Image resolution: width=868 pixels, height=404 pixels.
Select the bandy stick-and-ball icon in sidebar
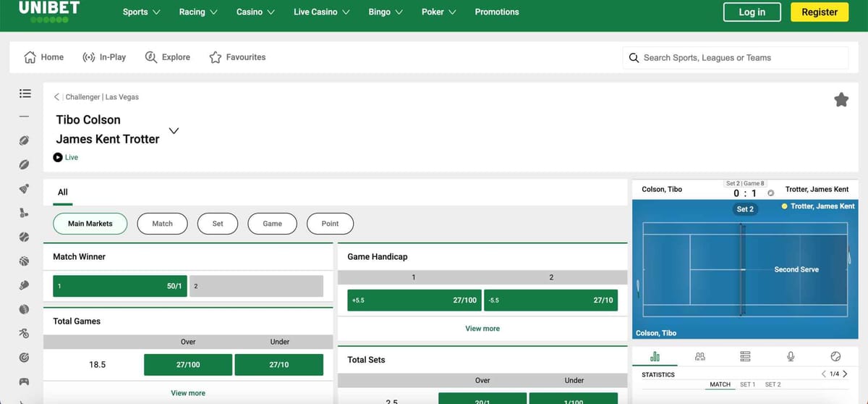(25, 213)
